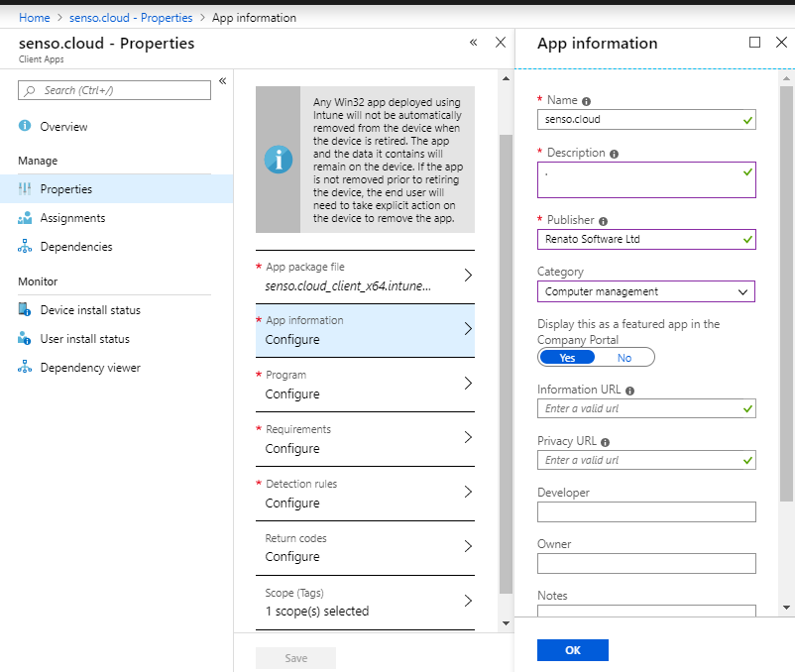
Task: Click the Dependencies icon in sidebar
Action: (25, 247)
